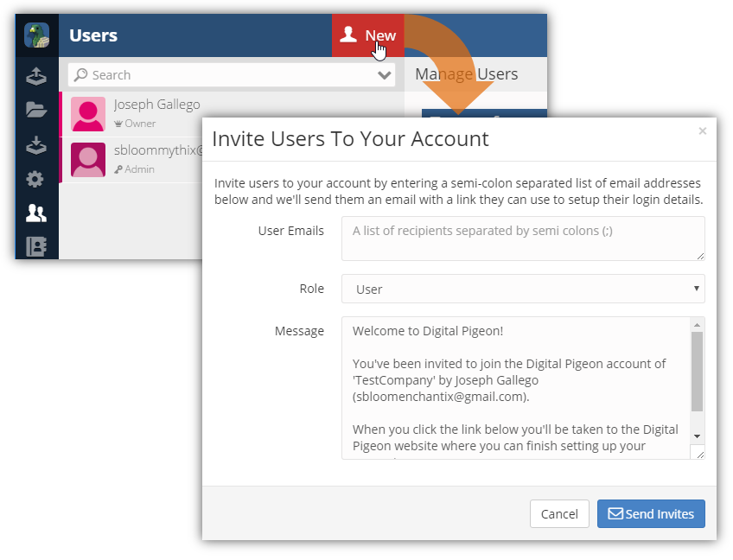This screenshot has height=560, width=733.
Task: Click the Cancel button
Action: click(x=559, y=513)
